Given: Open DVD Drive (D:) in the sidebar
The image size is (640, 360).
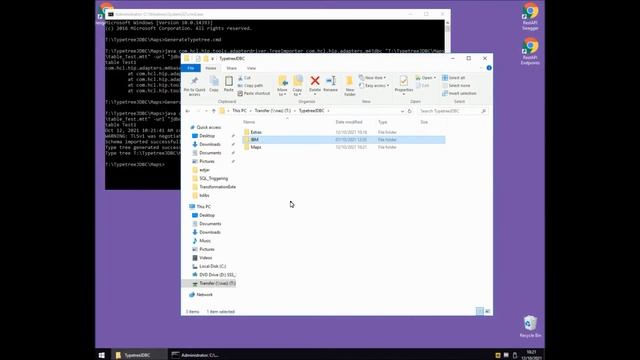Looking at the screenshot, I should point(217,275).
